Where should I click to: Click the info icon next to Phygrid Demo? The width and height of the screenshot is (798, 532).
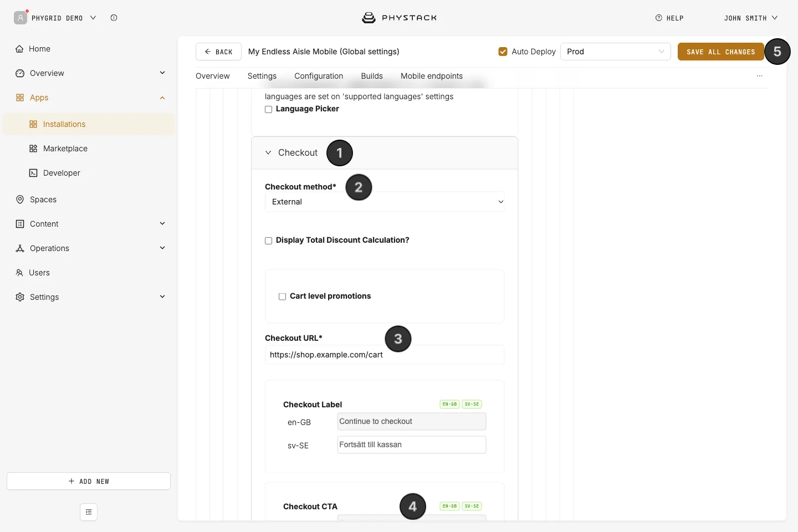click(x=114, y=18)
